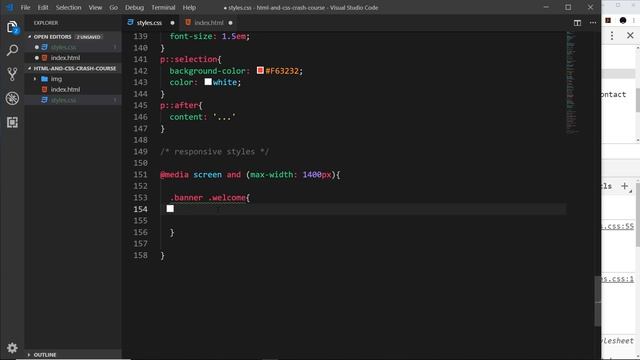The height and width of the screenshot is (360, 640).
Task: Click unsaved dot on styles.css tab
Action: (x=172, y=23)
